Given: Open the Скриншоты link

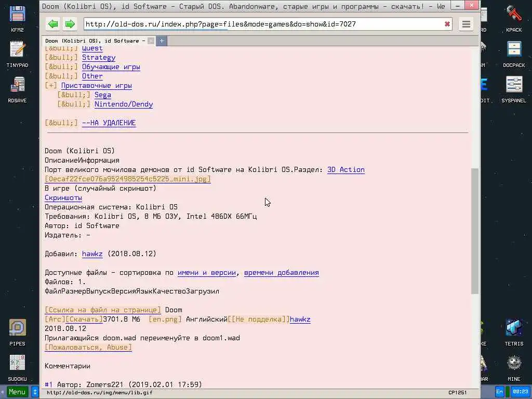Looking at the screenshot, I should tap(63, 197).
